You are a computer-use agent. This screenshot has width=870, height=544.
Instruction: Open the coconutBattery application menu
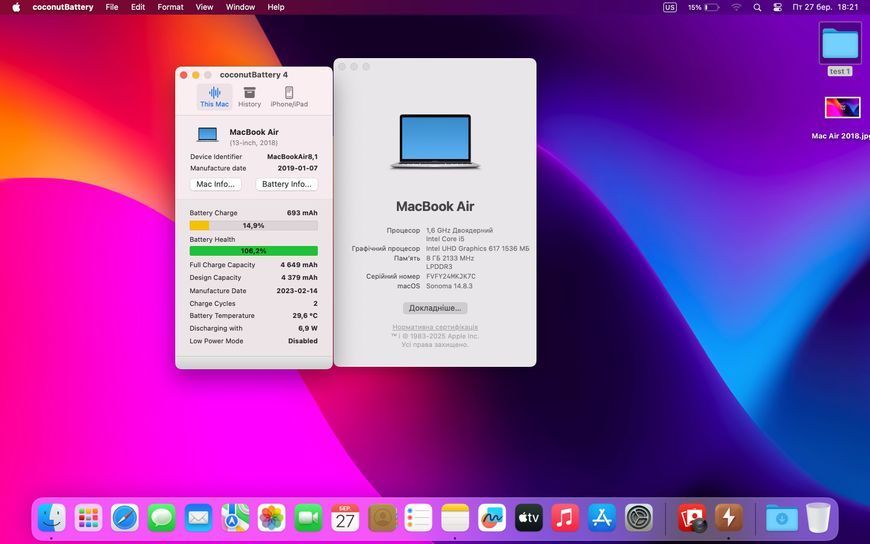[x=63, y=7]
